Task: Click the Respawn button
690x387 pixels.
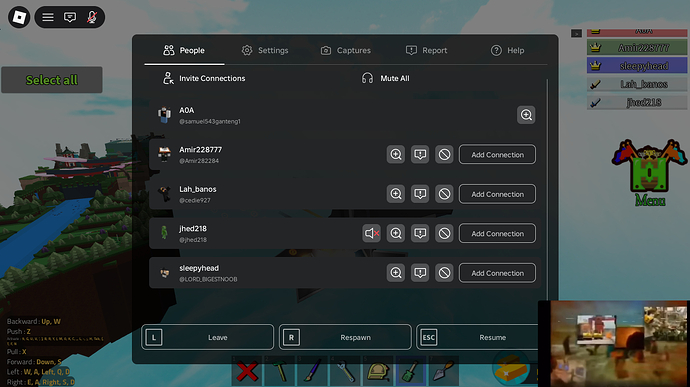Action: 345,337
